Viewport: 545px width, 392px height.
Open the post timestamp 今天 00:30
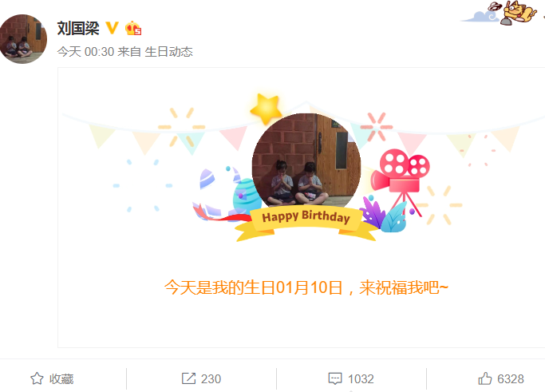coord(85,52)
